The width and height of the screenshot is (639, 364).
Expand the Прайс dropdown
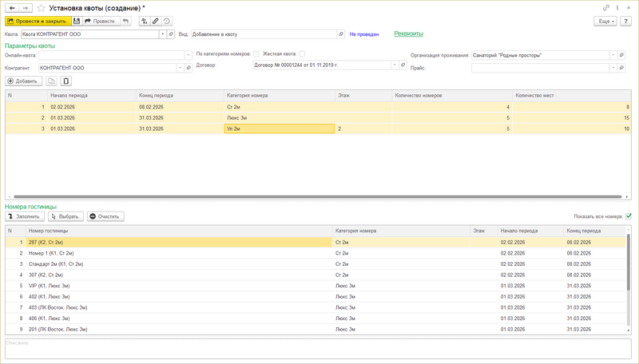pos(613,69)
